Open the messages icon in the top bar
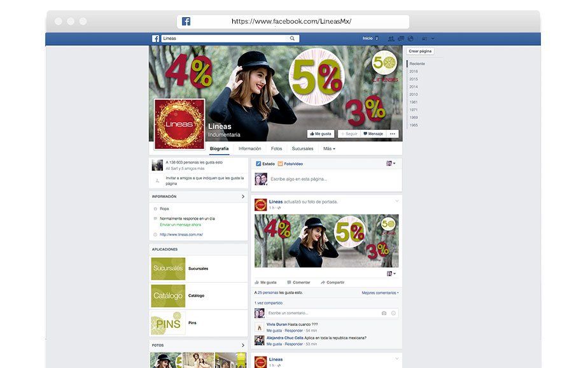 [401, 39]
